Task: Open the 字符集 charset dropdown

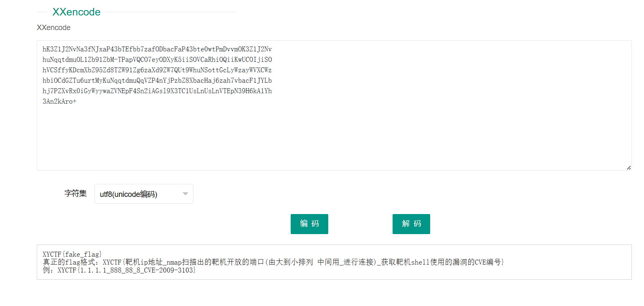Action: pos(144,194)
